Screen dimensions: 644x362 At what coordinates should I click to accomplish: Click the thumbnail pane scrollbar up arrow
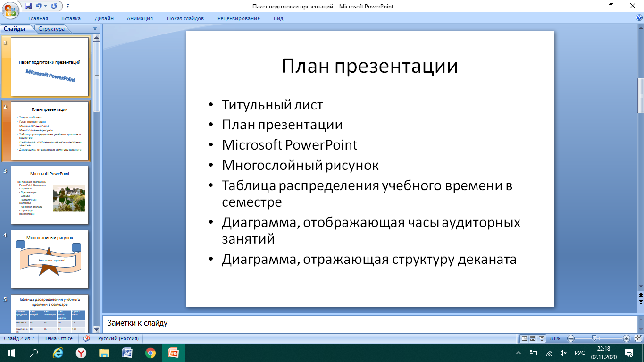click(x=96, y=37)
